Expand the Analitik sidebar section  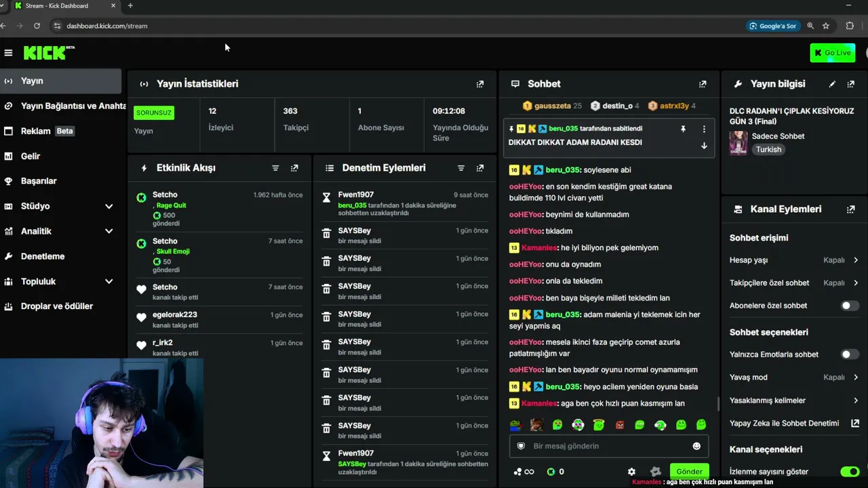[108, 231]
